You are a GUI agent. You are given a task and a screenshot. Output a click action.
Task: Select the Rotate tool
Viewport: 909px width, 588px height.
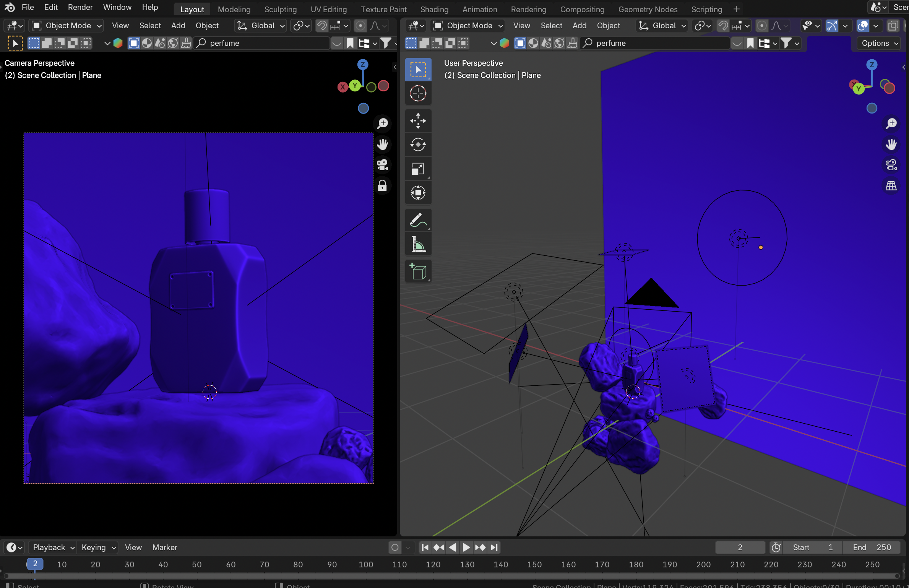[x=418, y=145]
